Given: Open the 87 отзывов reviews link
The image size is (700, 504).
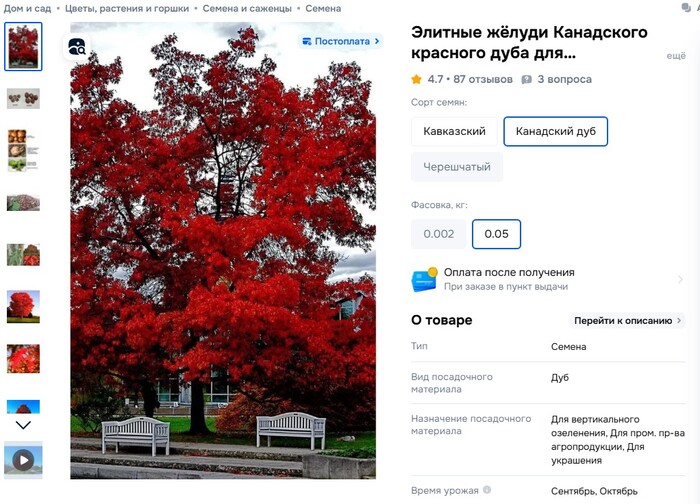Looking at the screenshot, I should click(483, 79).
